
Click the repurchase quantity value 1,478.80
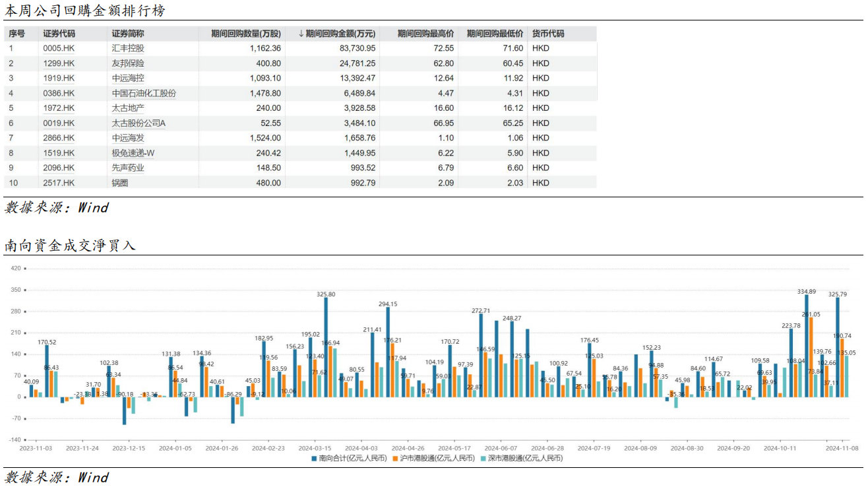[x=265, y=93]
